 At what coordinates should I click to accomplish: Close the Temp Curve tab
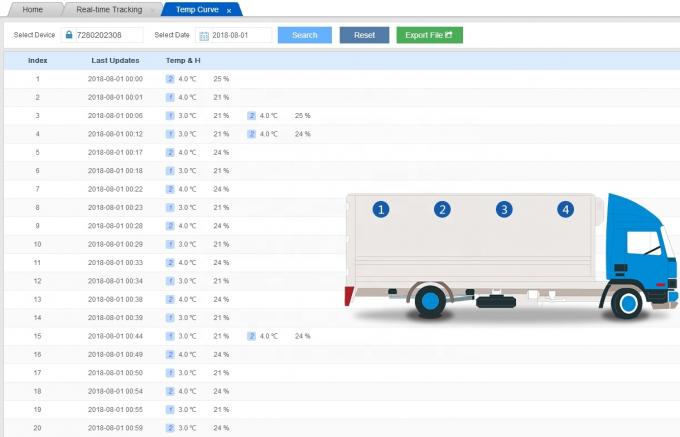229,10
